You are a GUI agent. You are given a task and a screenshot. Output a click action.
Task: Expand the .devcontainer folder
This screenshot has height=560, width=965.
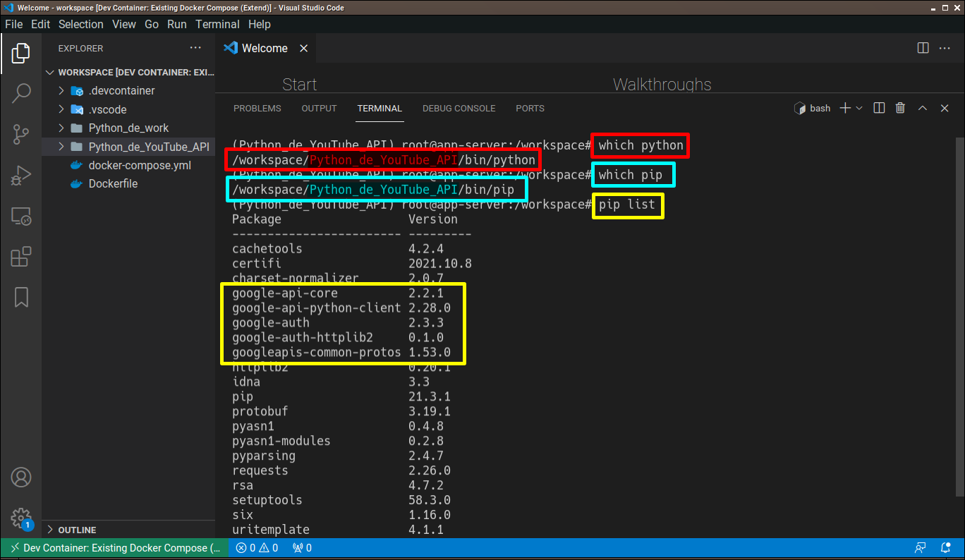60,90
